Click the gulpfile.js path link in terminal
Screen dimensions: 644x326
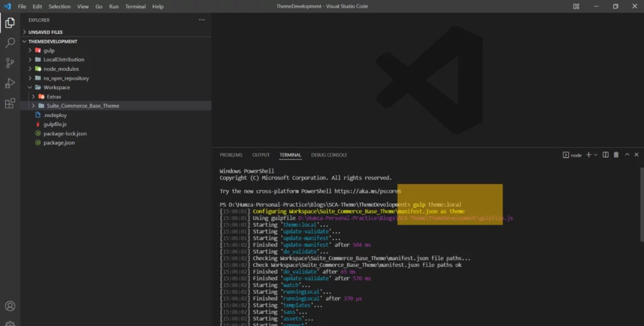coord(406,218)
